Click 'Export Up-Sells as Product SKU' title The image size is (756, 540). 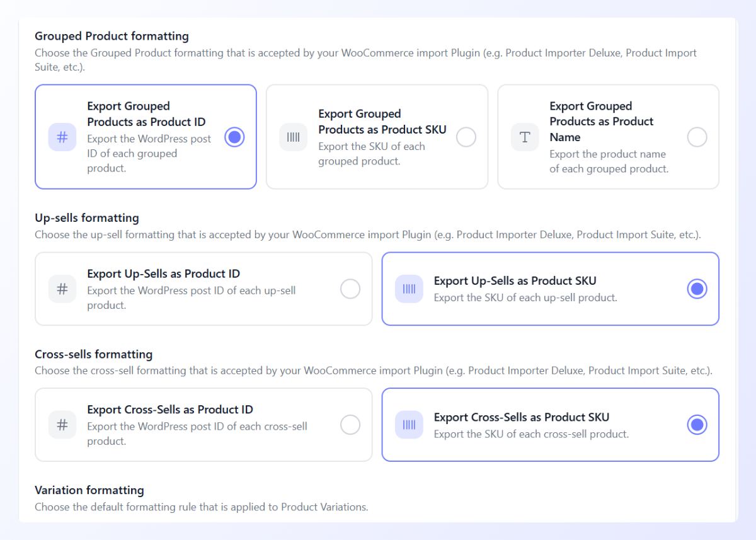[515, 281]
